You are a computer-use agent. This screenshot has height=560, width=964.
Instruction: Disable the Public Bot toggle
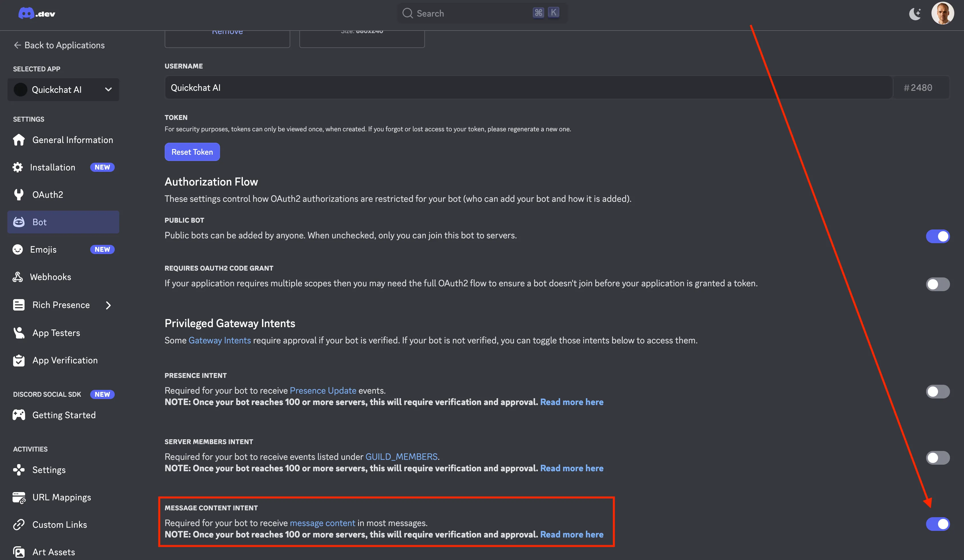[x=938, y=236]
